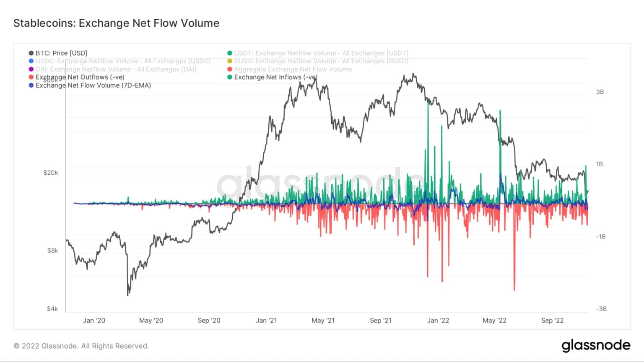Click the yellow BUSD legend dot
Viewport: 644px width, 362px height.
[x=230, y=61]
